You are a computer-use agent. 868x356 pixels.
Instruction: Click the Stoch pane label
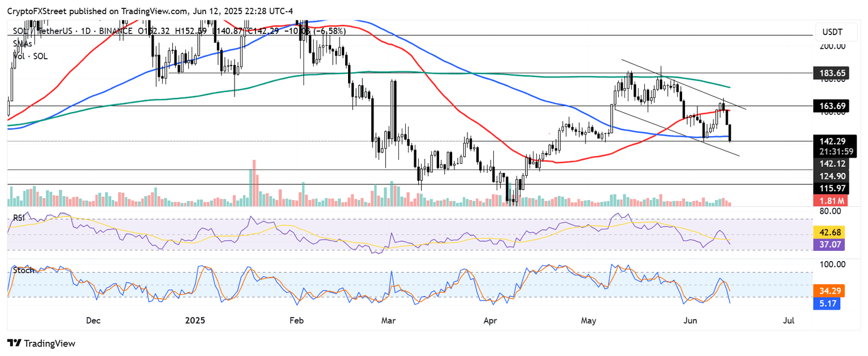point(24,270)
